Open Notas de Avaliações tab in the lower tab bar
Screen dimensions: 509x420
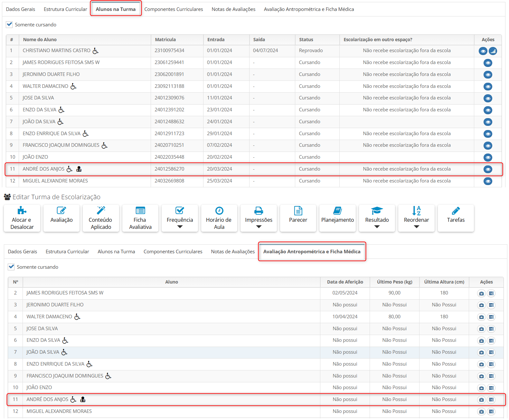tap(233, 251)
